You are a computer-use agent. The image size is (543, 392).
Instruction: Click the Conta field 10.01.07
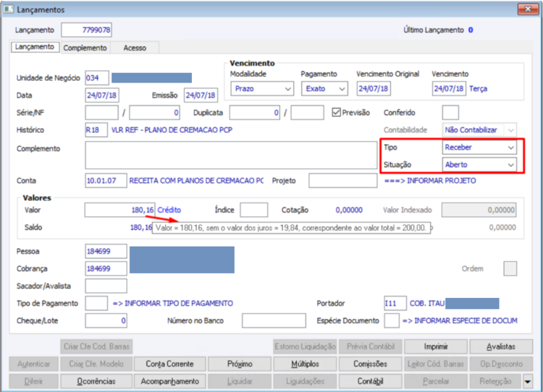[106, 181]
